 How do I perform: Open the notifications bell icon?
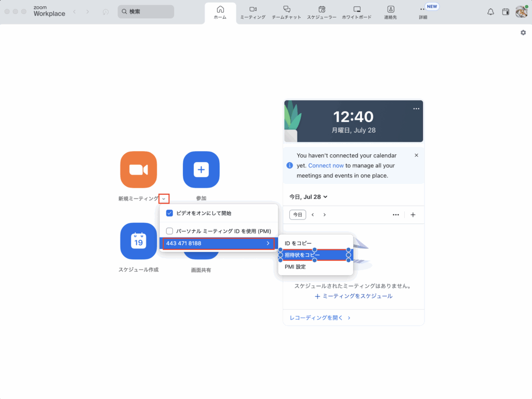[x=490, y=12]
